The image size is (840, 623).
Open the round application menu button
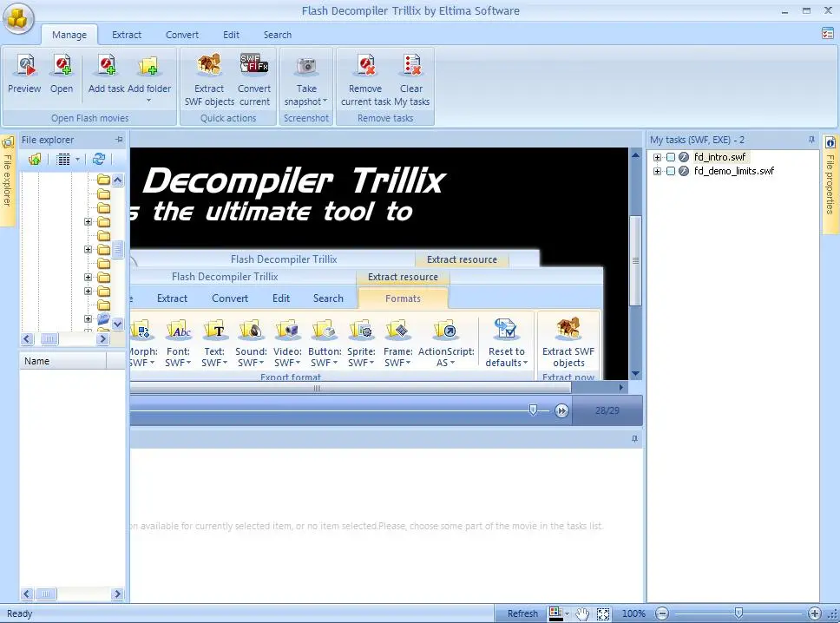pyautogui.click(x=19, y=18)
